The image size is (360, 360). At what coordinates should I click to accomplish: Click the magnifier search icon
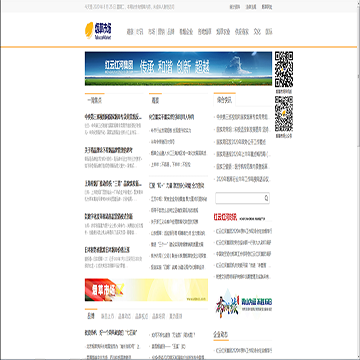[x=266, y=198]
